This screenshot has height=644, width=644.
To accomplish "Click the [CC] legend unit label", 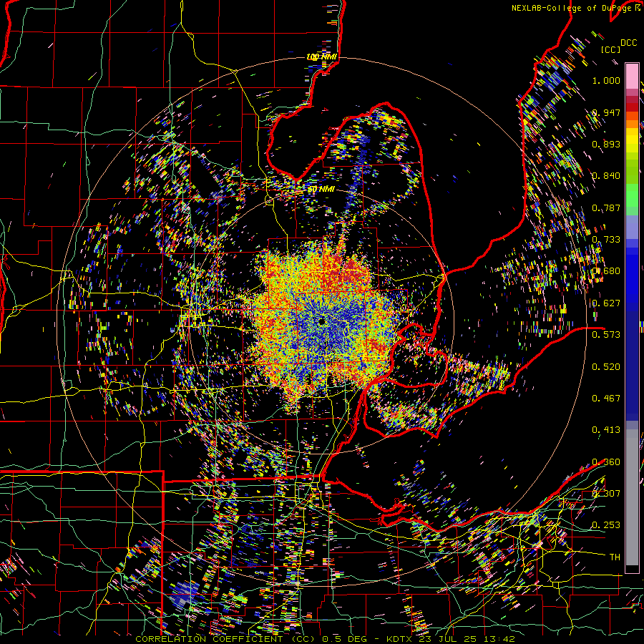I will click(x=610, y=49).
